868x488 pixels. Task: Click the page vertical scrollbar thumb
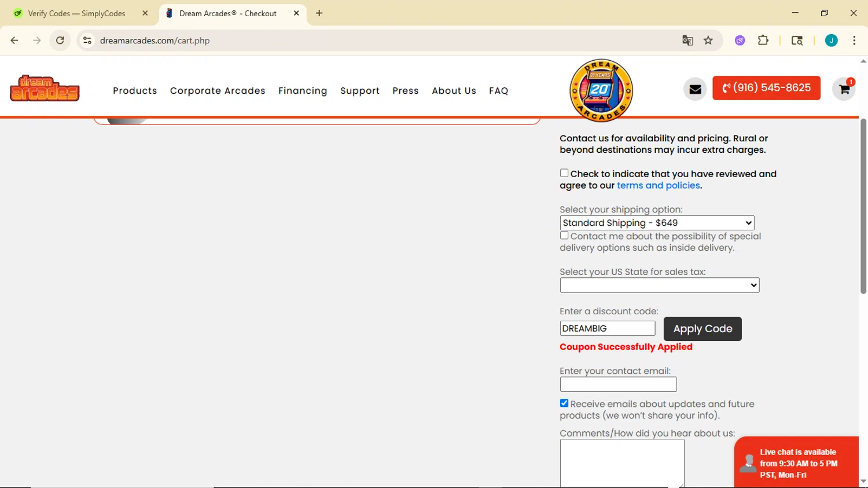[x=863, y=206]
